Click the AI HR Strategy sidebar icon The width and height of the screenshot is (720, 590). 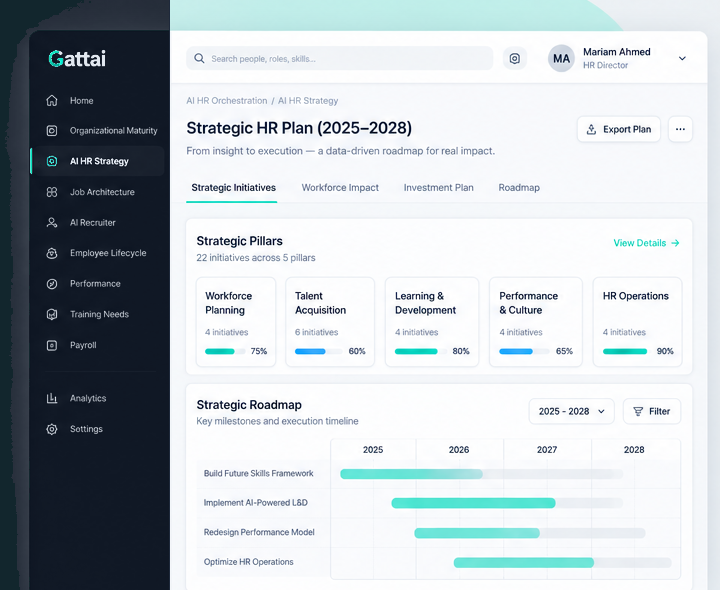click(x=52, y=161)
